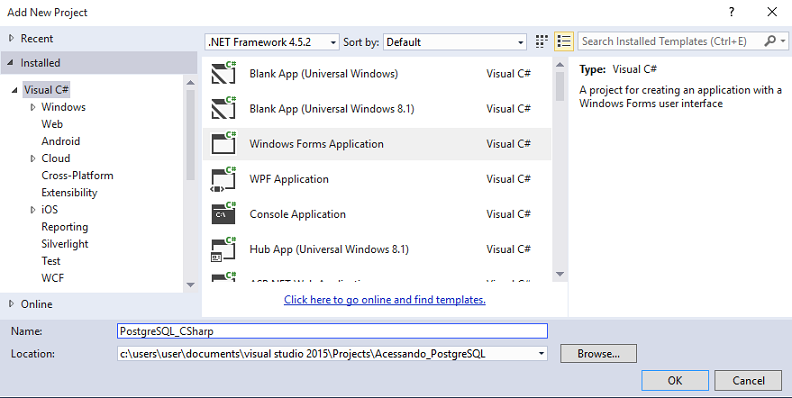Click the Browse... button
This screenshot has height=398, width=792.
point(599,354)
